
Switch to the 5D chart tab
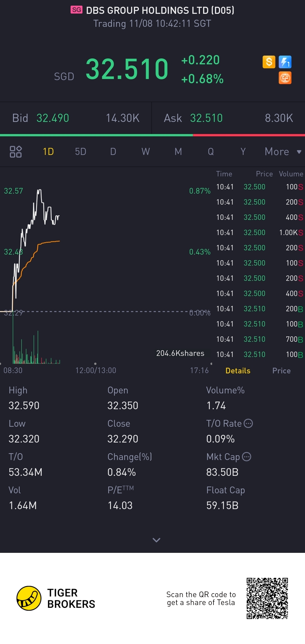[80, 152]
